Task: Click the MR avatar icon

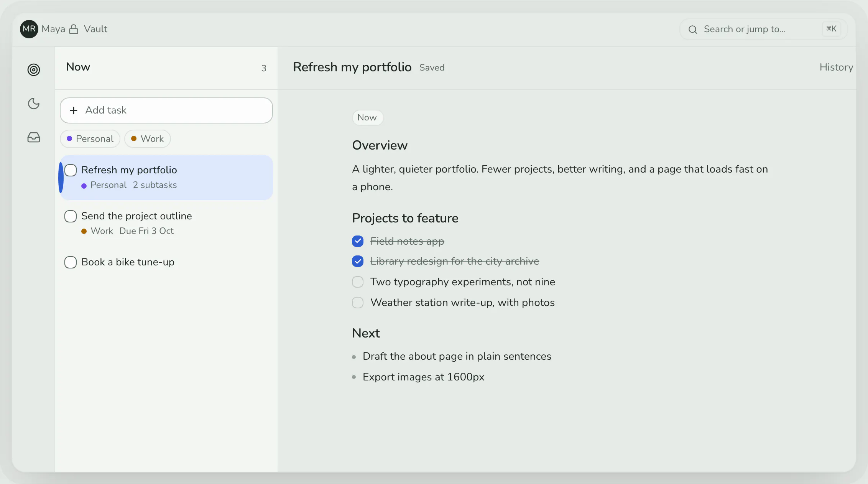Action: coord(29,29)
